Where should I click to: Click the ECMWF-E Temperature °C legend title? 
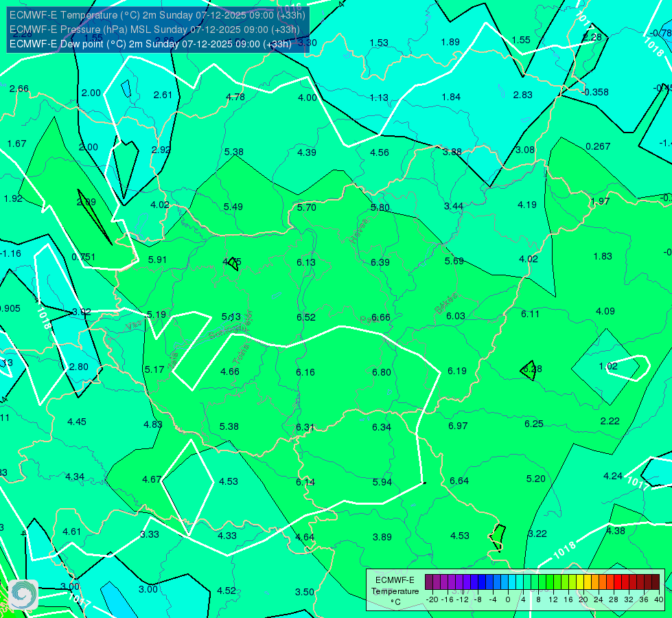(395, 591)
